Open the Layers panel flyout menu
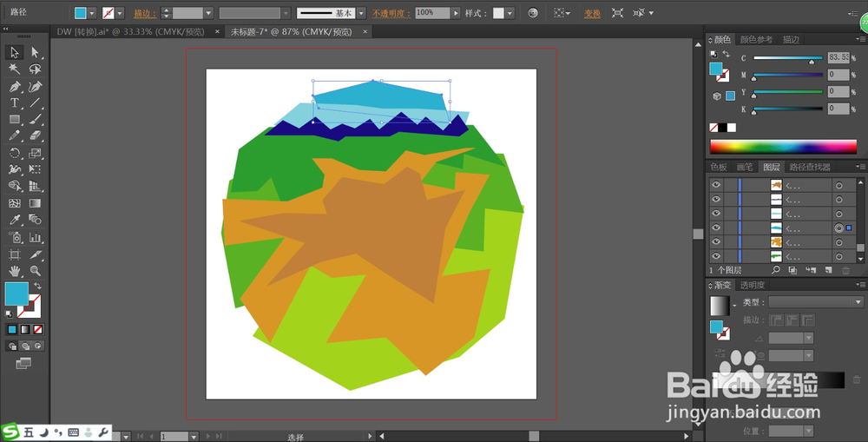 click(861, 167)
